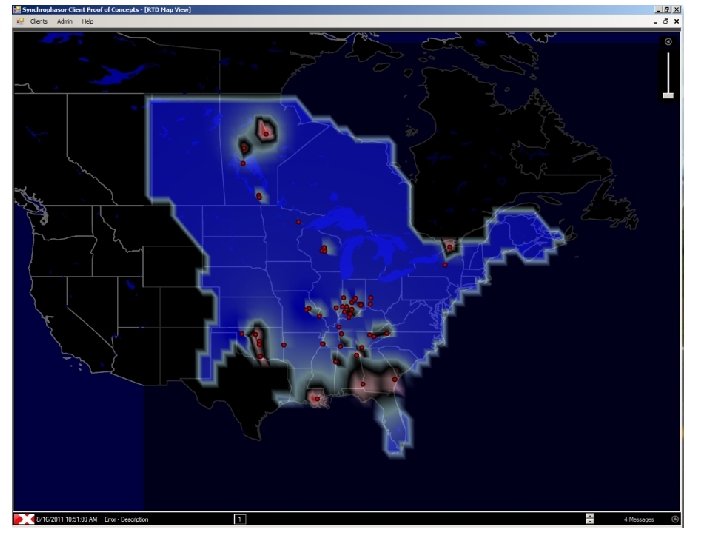Select the red marker in southern Louisiana

coord(317,399)
